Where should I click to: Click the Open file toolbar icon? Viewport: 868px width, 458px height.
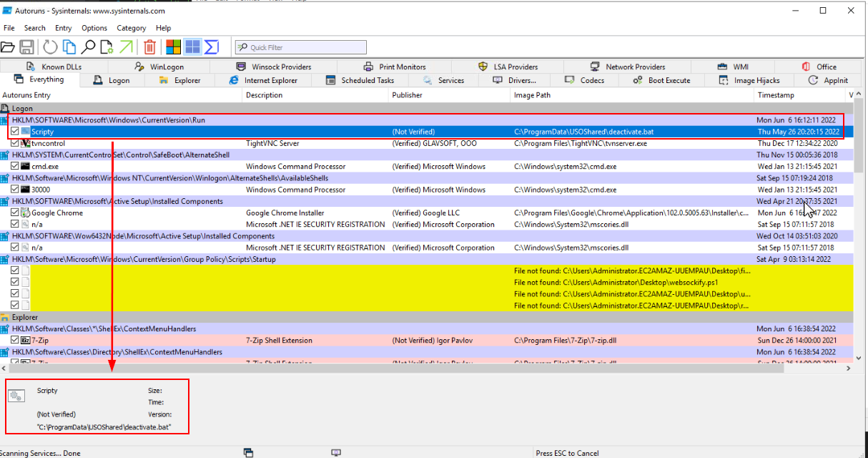(x=8, y=47)
